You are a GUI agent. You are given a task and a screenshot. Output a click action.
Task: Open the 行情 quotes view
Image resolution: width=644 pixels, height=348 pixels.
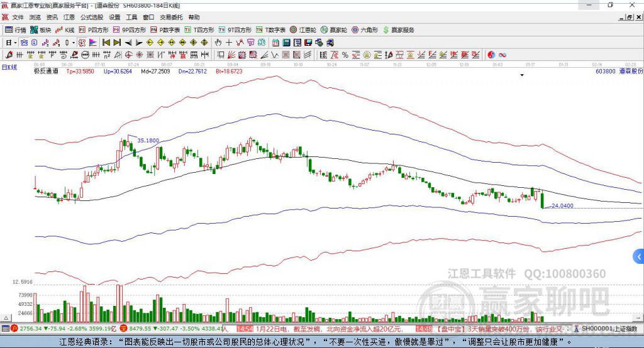point(16,30)
